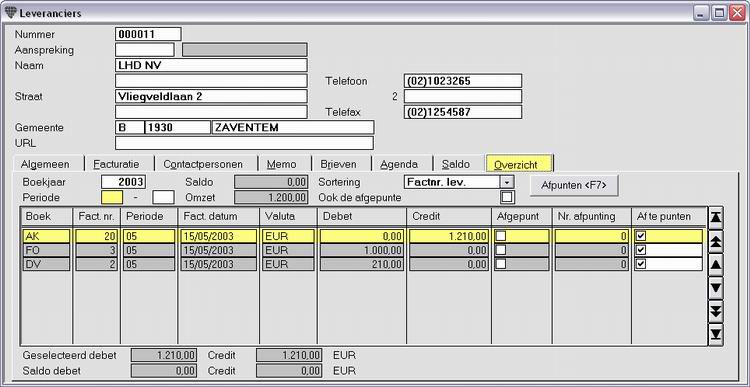Uncheck 'Af te punten' for FO row

coord(641,250)
